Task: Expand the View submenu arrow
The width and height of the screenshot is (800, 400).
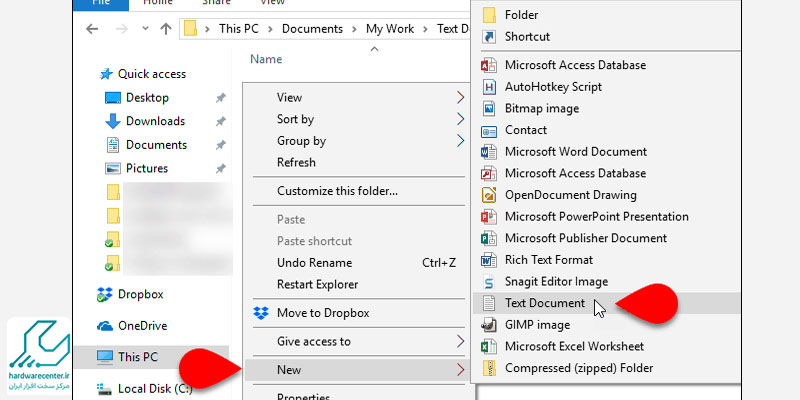Action: pyautogui.click(x=460, y=98)
